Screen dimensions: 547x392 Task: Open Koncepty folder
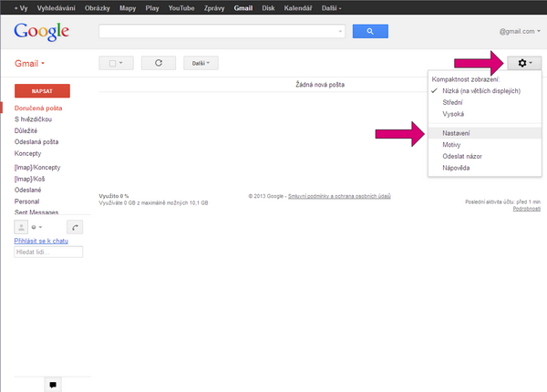27,153
